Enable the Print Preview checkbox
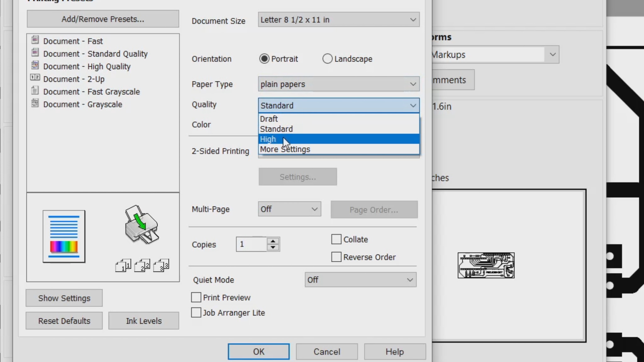 (196, 297)
